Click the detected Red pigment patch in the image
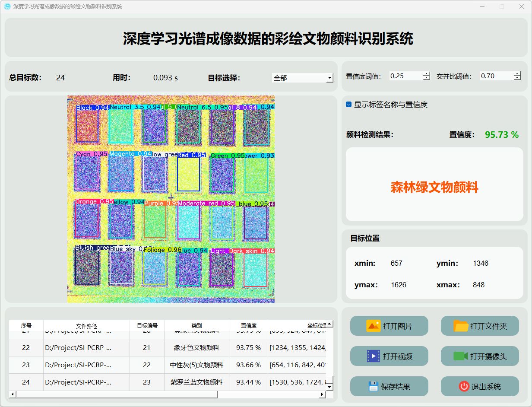This screenshot has width=532, height=407. 189,174
